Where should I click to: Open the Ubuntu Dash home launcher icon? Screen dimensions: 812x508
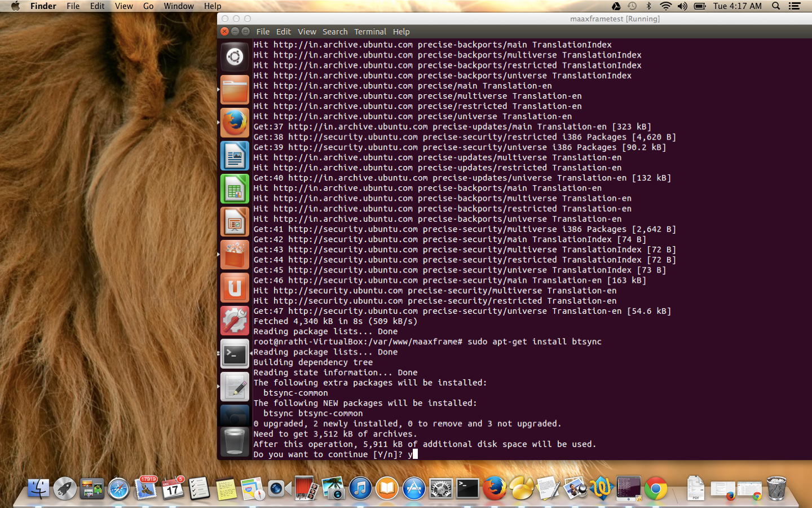[235, 56]
